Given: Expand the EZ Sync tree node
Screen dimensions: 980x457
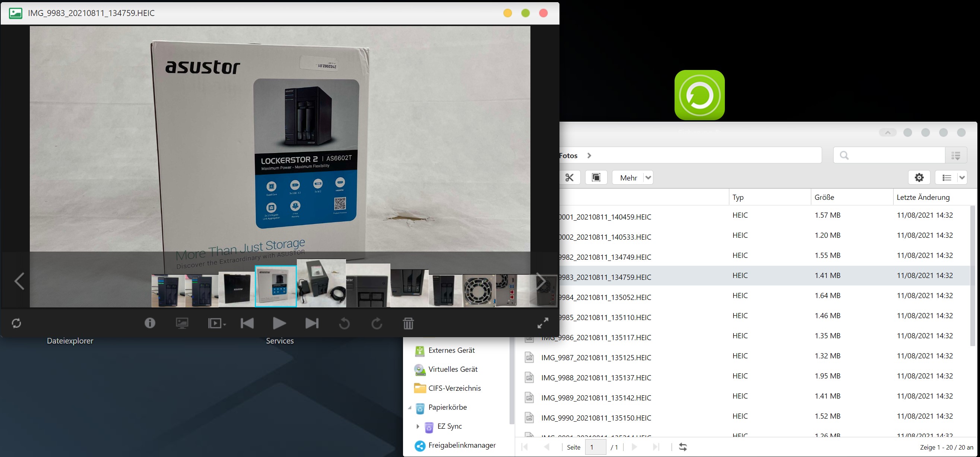Looking at the screenshot, I should pos(418,426).
